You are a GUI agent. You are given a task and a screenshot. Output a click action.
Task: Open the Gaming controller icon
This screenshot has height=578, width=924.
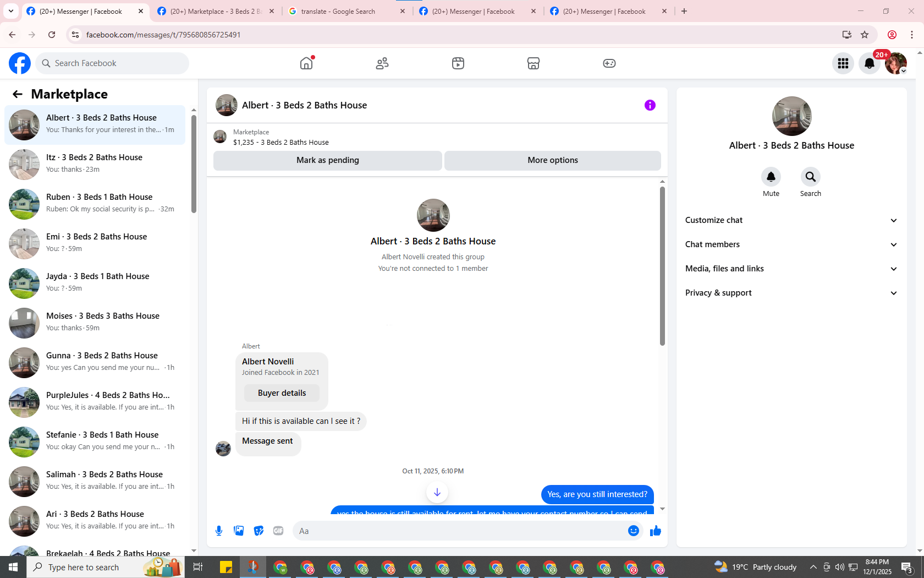(x=609, y=63)
